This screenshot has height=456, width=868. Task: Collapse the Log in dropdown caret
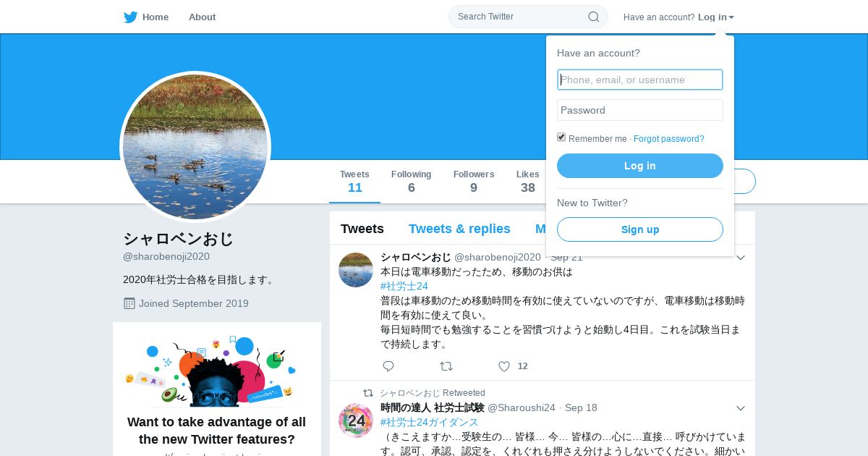pyautogui.click(x=731, y=17)
